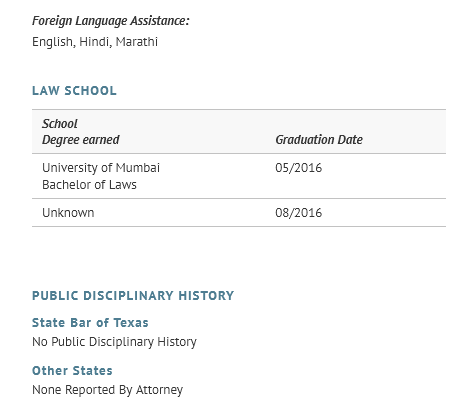Click the English, Hindi, Marathi text
The image size is (469, 419).
[95, 42]
